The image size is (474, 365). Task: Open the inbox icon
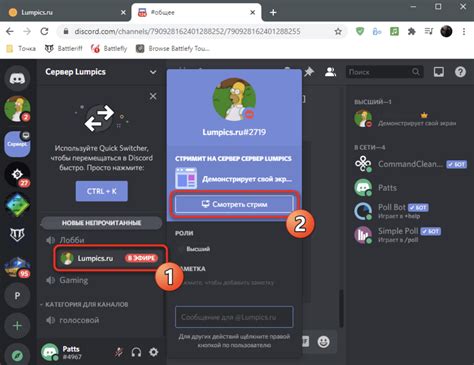[x=439, y=72]
